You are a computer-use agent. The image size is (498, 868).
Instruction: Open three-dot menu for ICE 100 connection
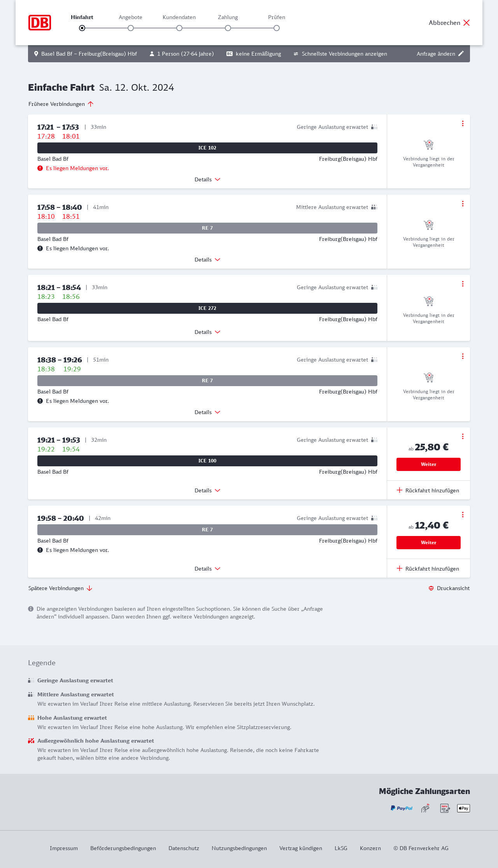463,436
